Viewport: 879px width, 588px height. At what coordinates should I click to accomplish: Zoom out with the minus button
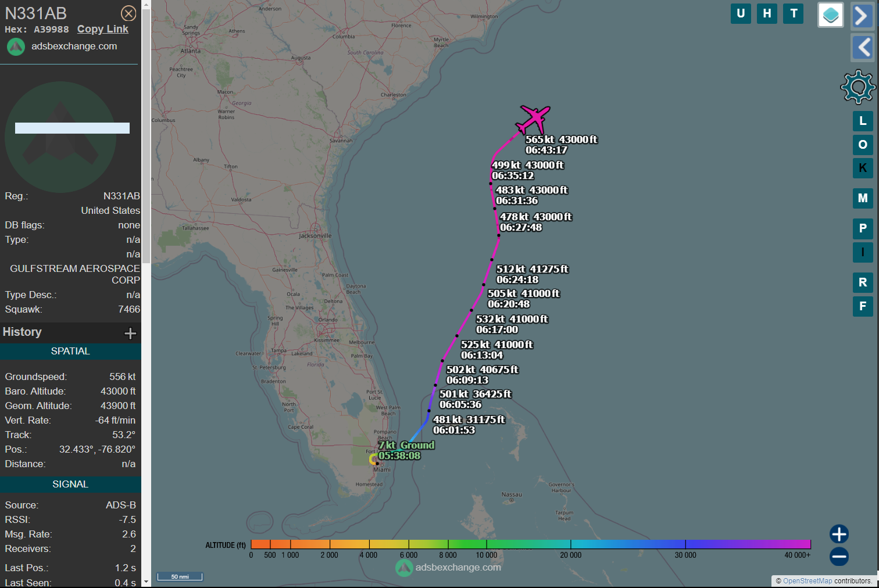[x=839, y=557]
